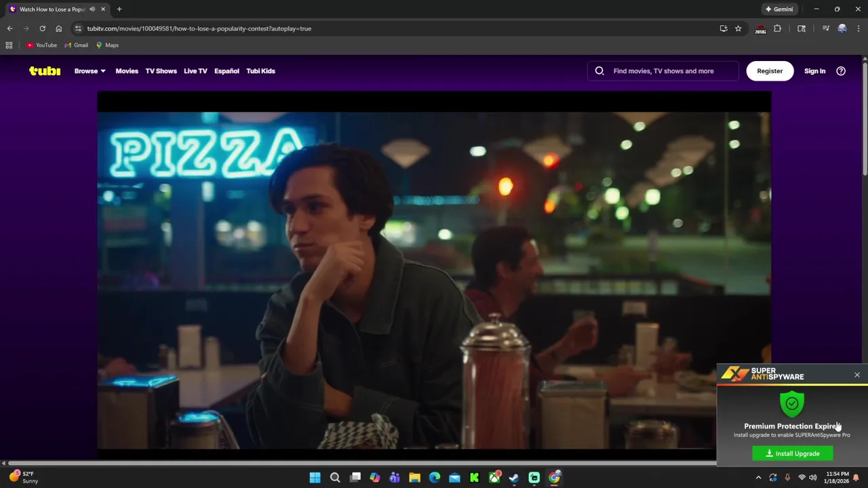Click the tubitv.com URL in the address bar

199,28
